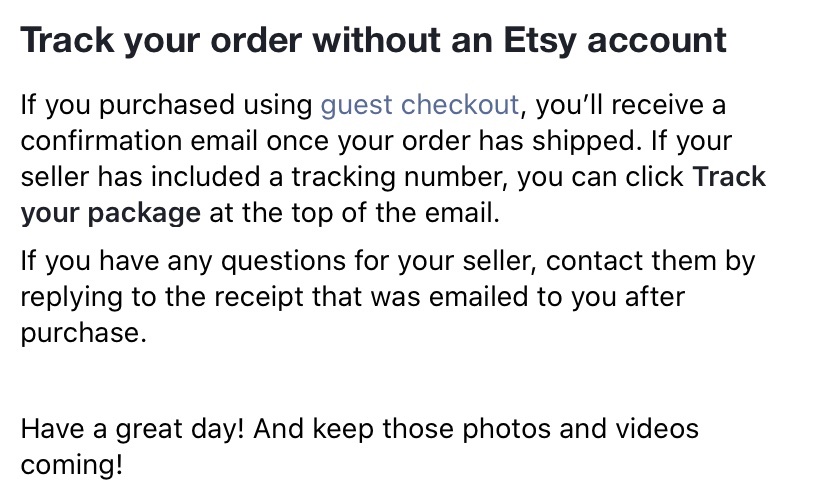Image resolution: width=828 pixels, height=486 pixels.
Task: Click the word "account" in the heading
Action: tap(667, 41)
